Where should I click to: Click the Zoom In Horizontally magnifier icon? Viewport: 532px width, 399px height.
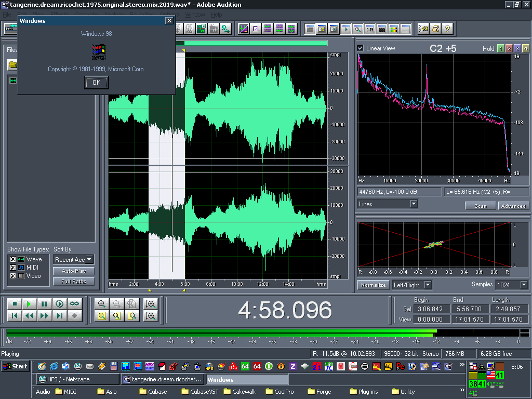tap(102, 304)
